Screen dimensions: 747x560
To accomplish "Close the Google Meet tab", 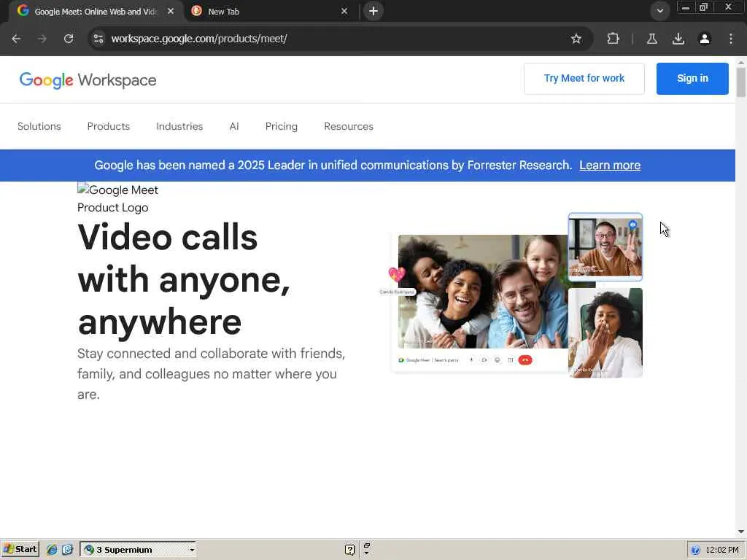I will pyautogui.click(x=171, y=11).
